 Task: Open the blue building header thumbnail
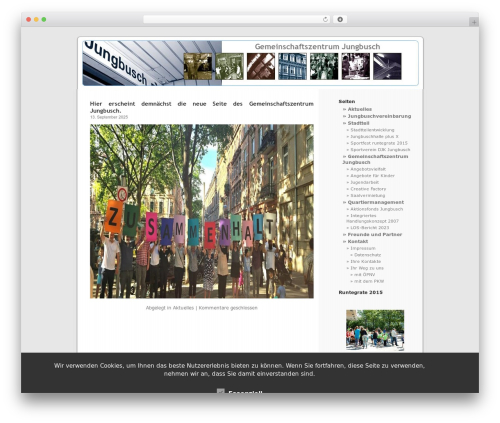292,66
